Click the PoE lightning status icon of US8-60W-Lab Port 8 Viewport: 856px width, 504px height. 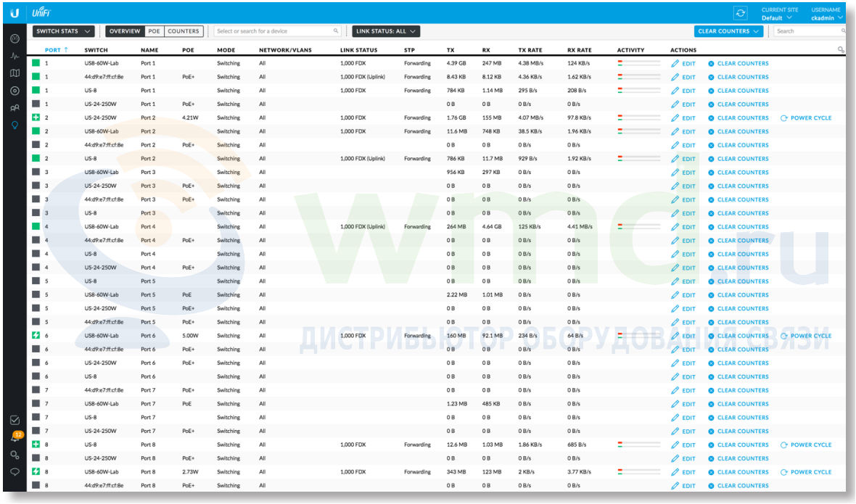36,471
